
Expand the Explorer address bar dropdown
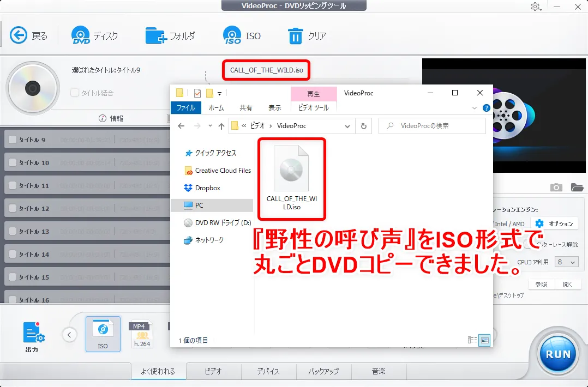click(347, 126)
